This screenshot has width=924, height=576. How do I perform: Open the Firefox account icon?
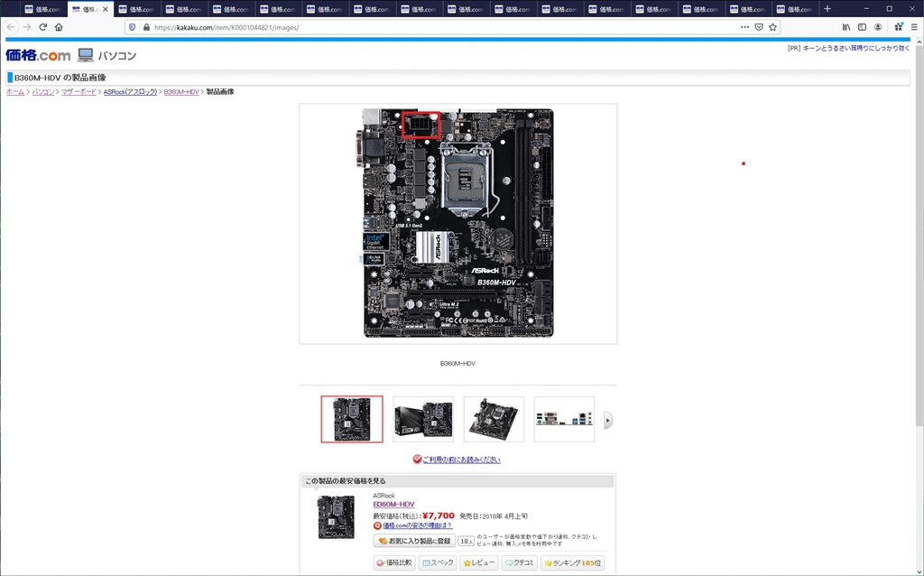878,27
